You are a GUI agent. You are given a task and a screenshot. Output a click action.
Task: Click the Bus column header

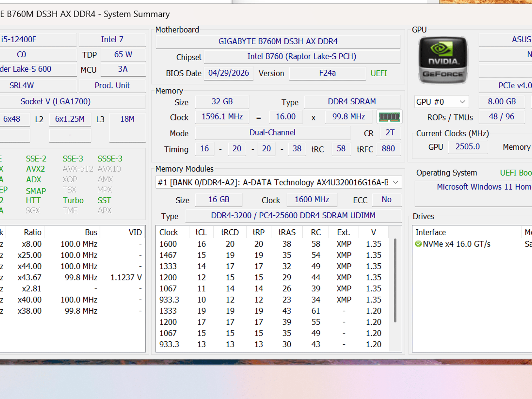click(72, 232)
